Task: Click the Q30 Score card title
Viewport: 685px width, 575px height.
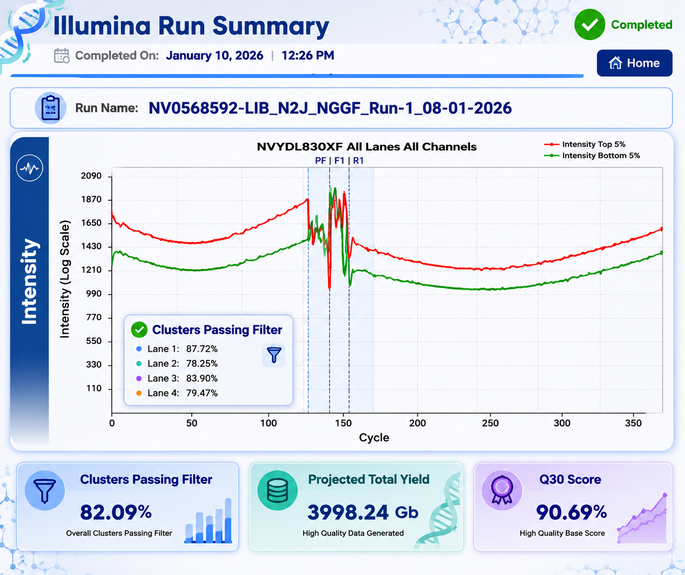Action: (x=570, y=479)
